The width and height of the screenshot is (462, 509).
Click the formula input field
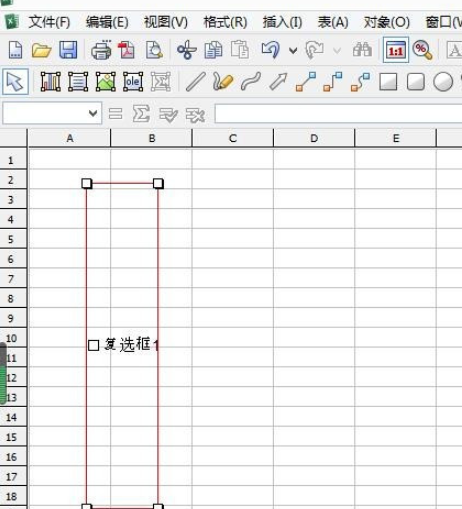[338, 113]
